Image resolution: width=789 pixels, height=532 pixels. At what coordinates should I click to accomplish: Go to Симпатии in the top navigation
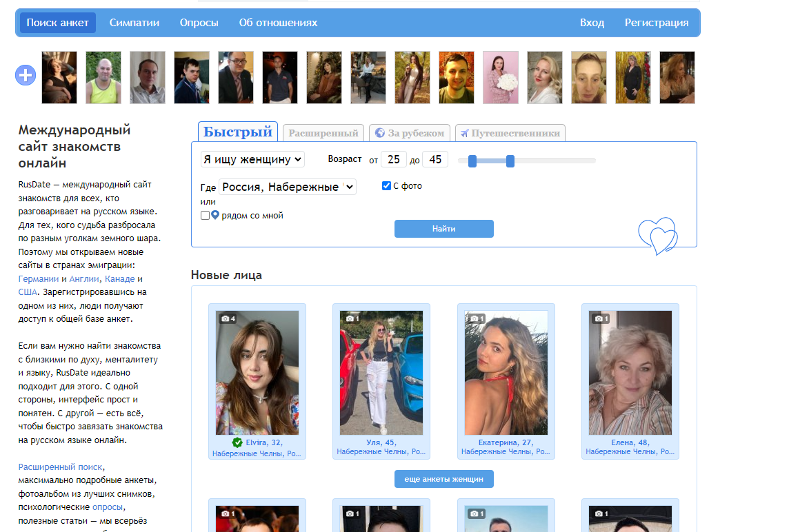[134, 23]
